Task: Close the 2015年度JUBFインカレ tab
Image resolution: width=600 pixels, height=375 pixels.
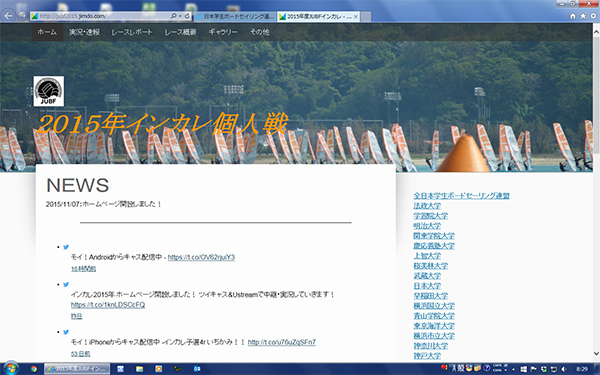Action: click(355, 16)
